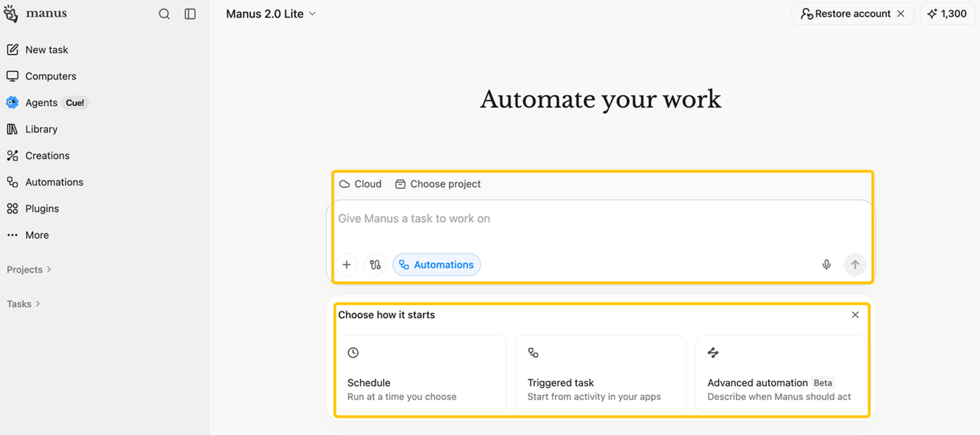Viewport: 980px width, 435px height.
Task: Open the Choose project selector
Action: pos(438,184)
